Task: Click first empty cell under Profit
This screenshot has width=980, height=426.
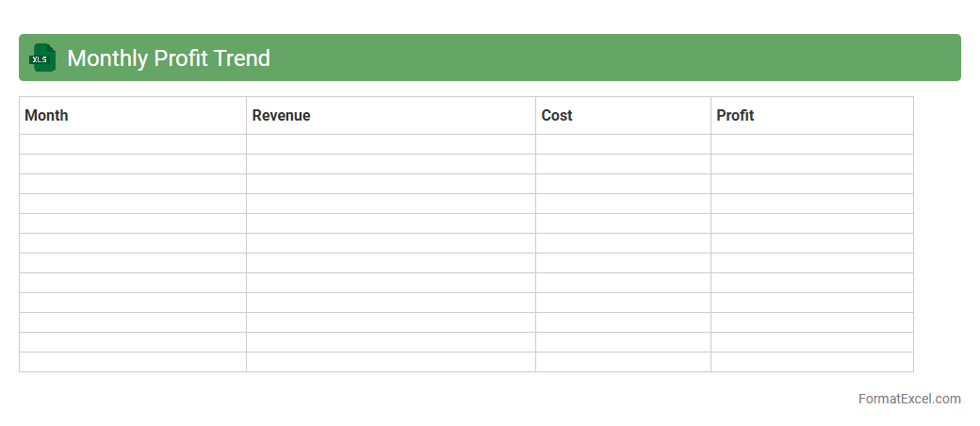Action: (811, 144)
